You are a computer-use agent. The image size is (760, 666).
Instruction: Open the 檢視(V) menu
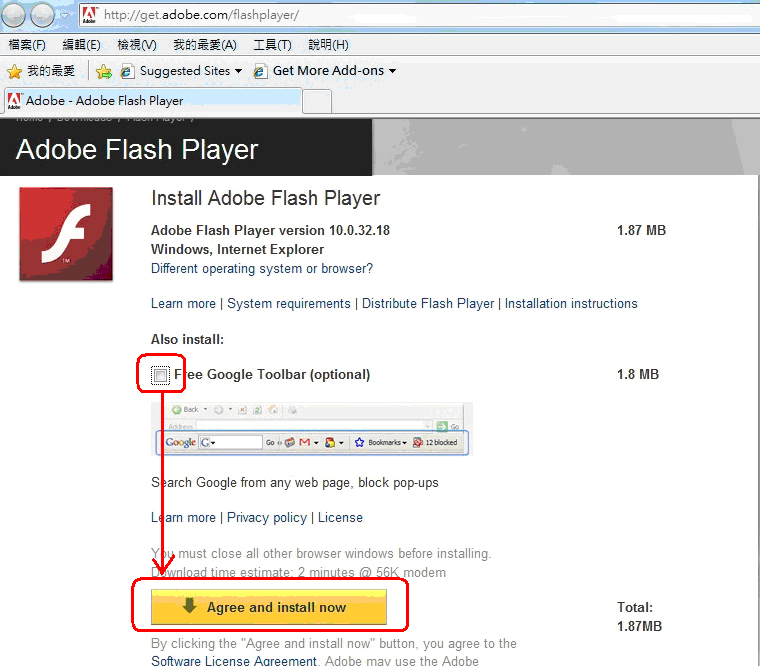(137, 45)
